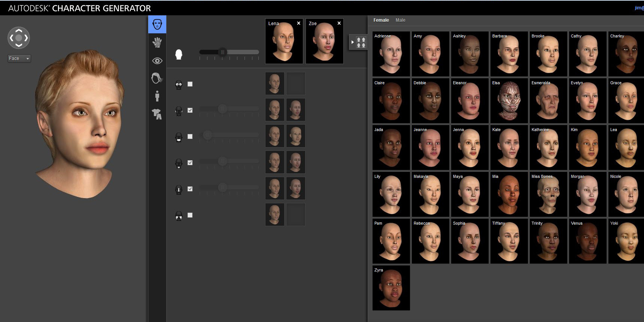Switch to the Hair tab icon

(x=157, y=78)
